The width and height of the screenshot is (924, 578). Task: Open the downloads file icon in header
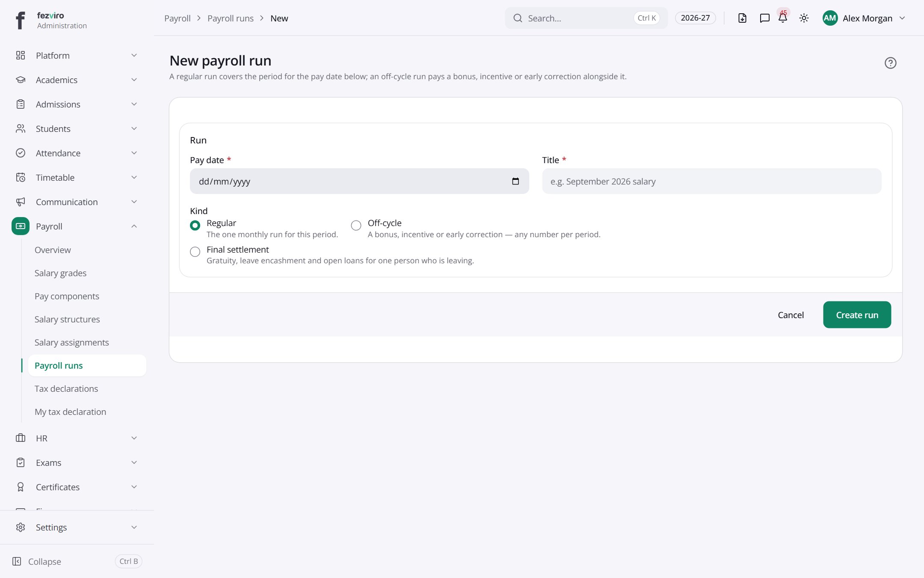point(742,18)
